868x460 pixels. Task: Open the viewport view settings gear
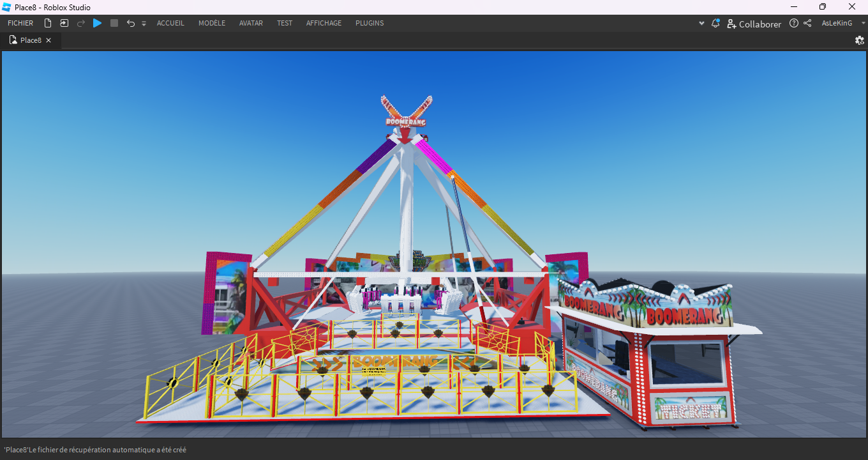(x=859, y=40)
